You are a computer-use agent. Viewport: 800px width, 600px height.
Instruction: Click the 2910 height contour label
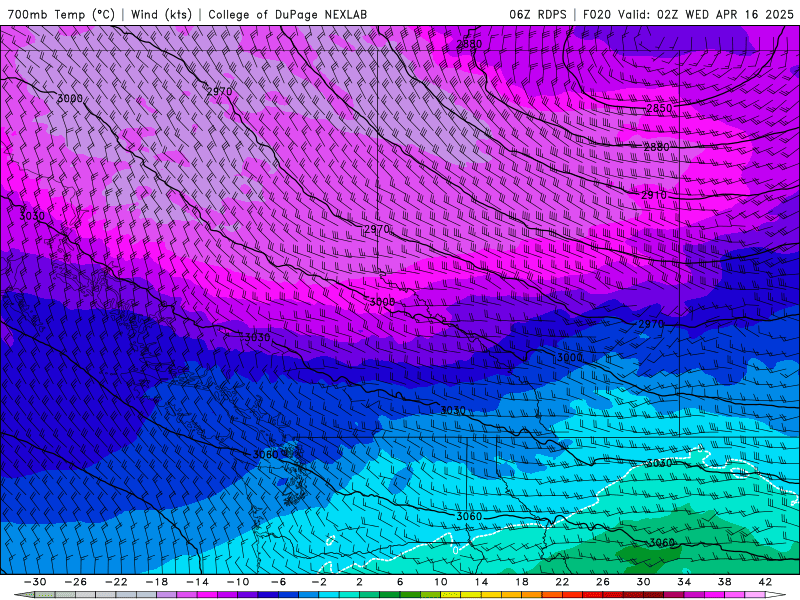tap(654, 195)
